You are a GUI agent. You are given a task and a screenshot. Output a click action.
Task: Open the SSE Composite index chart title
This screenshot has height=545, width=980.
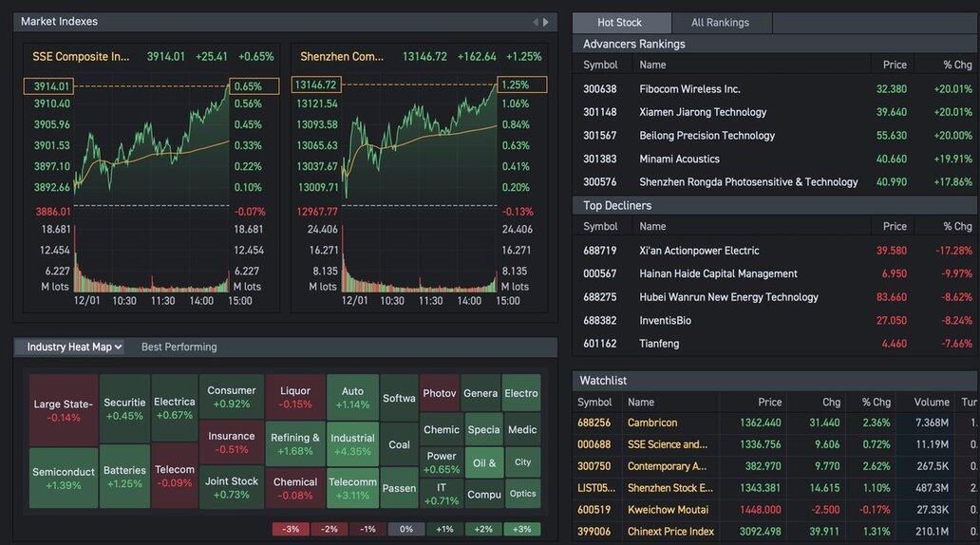pos(81,57)
